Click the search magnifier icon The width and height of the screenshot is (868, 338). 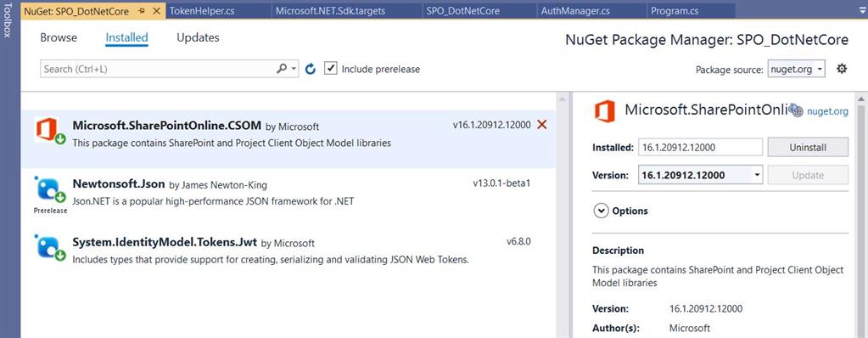point(282,69)
